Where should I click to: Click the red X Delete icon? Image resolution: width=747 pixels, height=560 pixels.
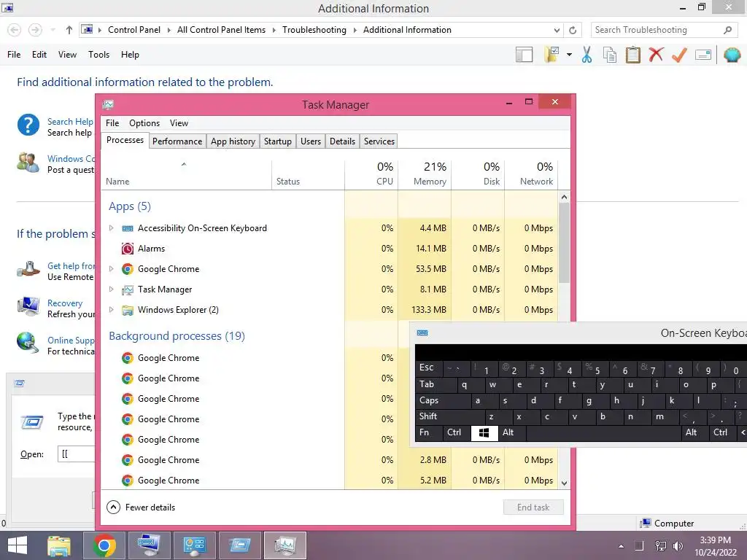click(656, 54)
